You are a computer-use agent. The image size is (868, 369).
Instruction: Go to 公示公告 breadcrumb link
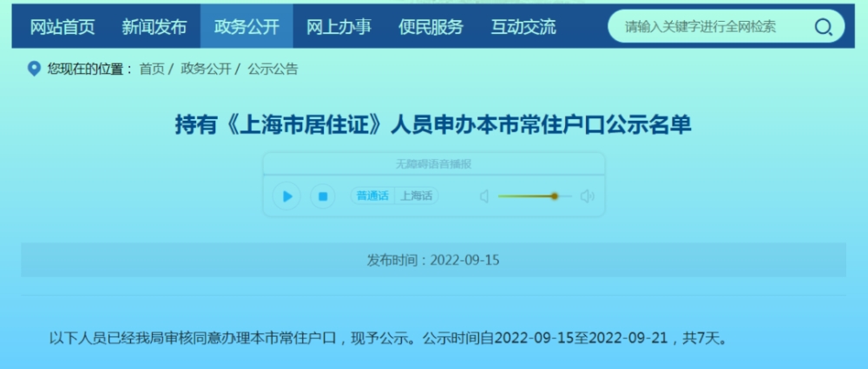(273, 69)
